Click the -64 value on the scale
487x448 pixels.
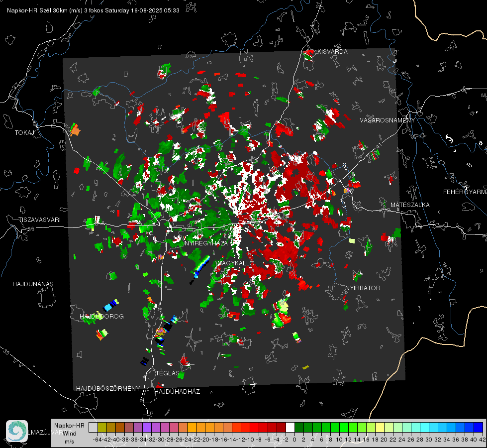[x=97, y=440]
